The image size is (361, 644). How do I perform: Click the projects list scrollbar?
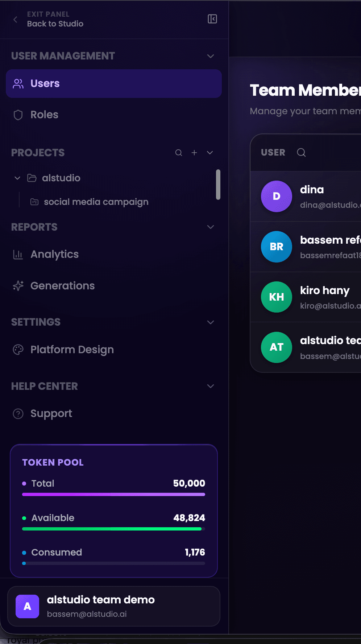coord(218,185)
